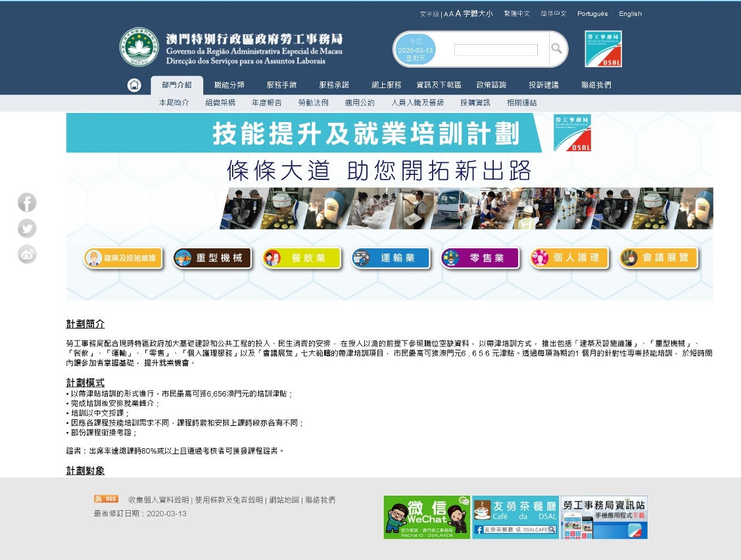
Task: Click the search magnifier icon
Action: tap(556, 49)
